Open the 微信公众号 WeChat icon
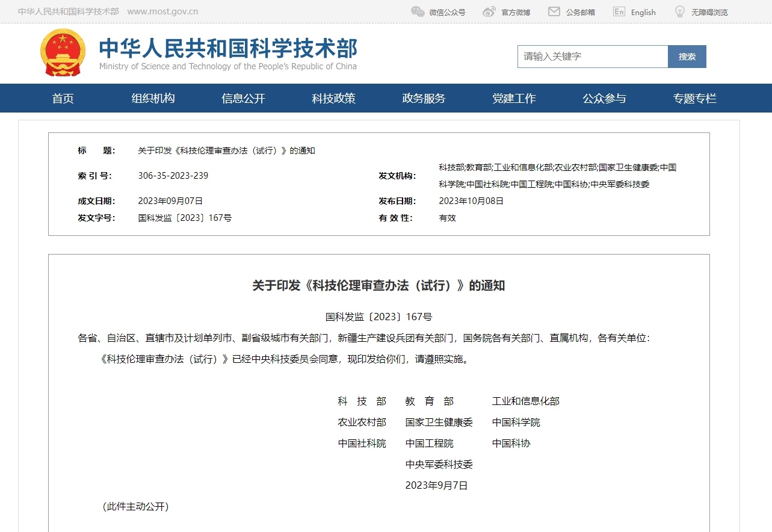This screenshot has width=772, height=532. pyautogui.click(x=418, y=11)
